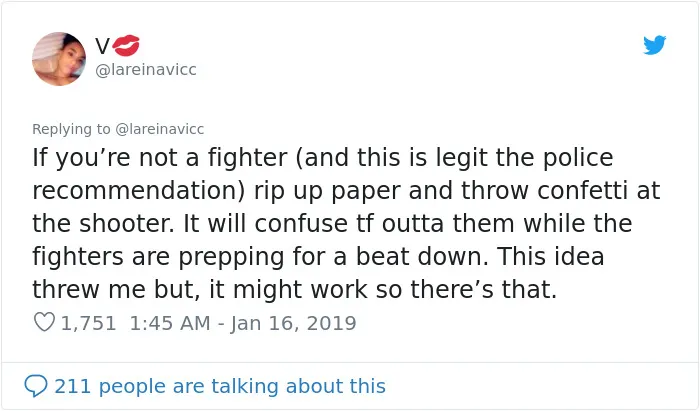This screenshot has width=700, height=411.
Task: Click the red lips emoji beside V
Action: pyautogui.click(x=126, y=45)
